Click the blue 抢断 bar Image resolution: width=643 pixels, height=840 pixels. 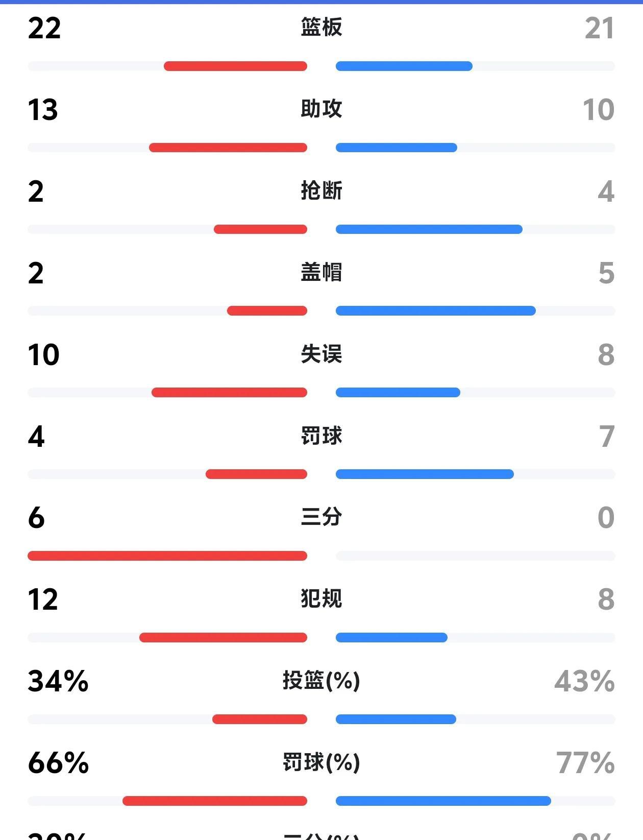[429, 229]
